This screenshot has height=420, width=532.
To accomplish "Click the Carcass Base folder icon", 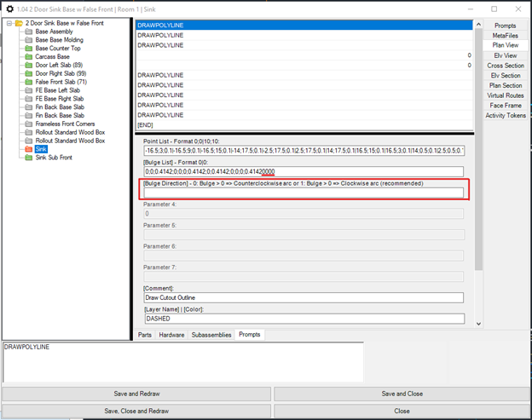I will tap(29, 56).
